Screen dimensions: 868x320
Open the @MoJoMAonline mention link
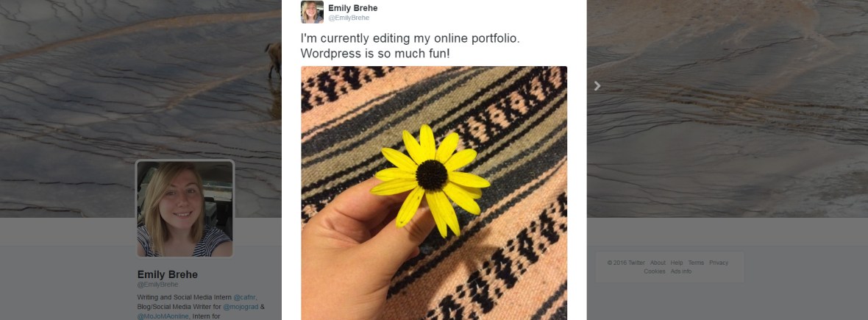pos(163,316)
